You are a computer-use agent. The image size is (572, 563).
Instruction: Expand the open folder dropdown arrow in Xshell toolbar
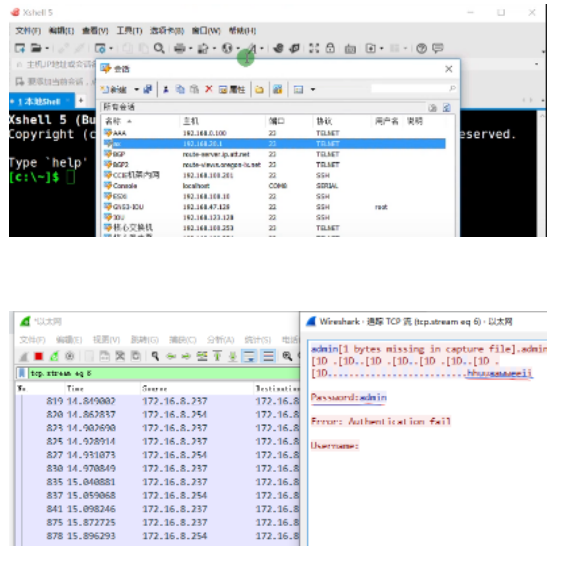pos(47,48)
